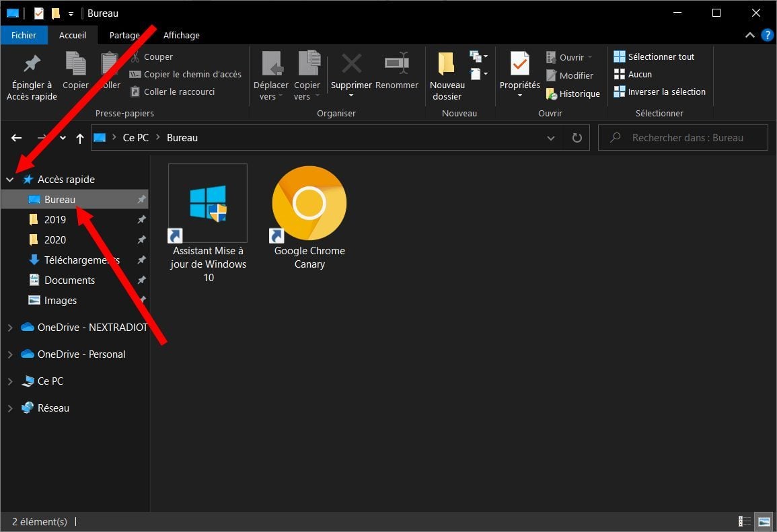The width and height of the screenshot is (777, 532).
Task: Expand the Ce PC tree node
Action: [x=10, y=381]
